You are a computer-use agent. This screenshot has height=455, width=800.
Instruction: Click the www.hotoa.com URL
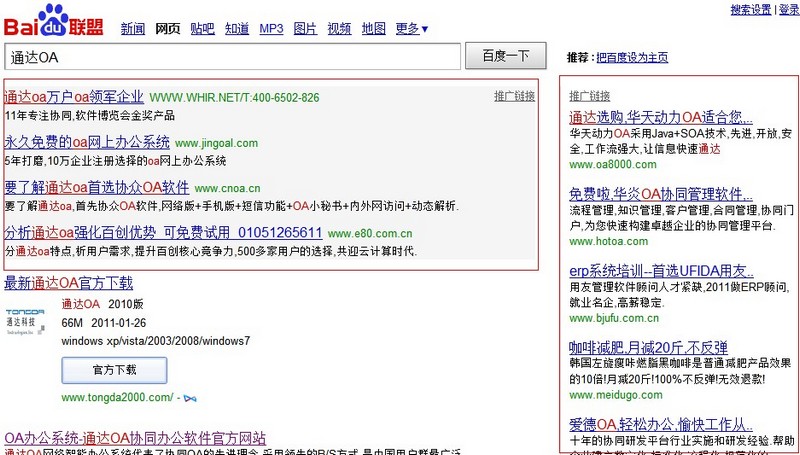click(x=609, y=241)
